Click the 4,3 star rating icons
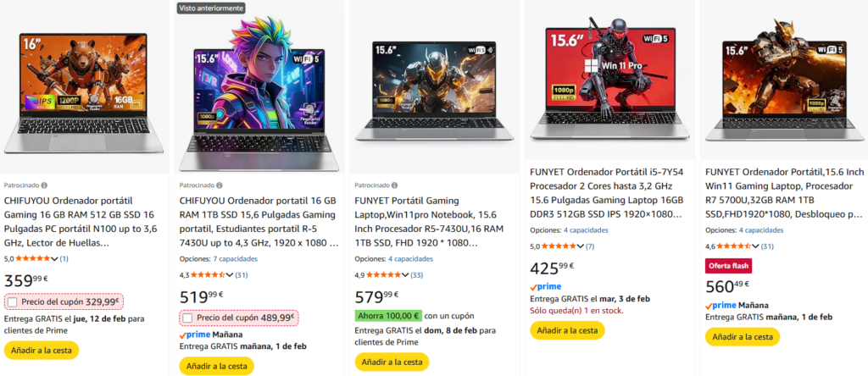This screenshot has width=868, height=376. [x=209, y=275]
